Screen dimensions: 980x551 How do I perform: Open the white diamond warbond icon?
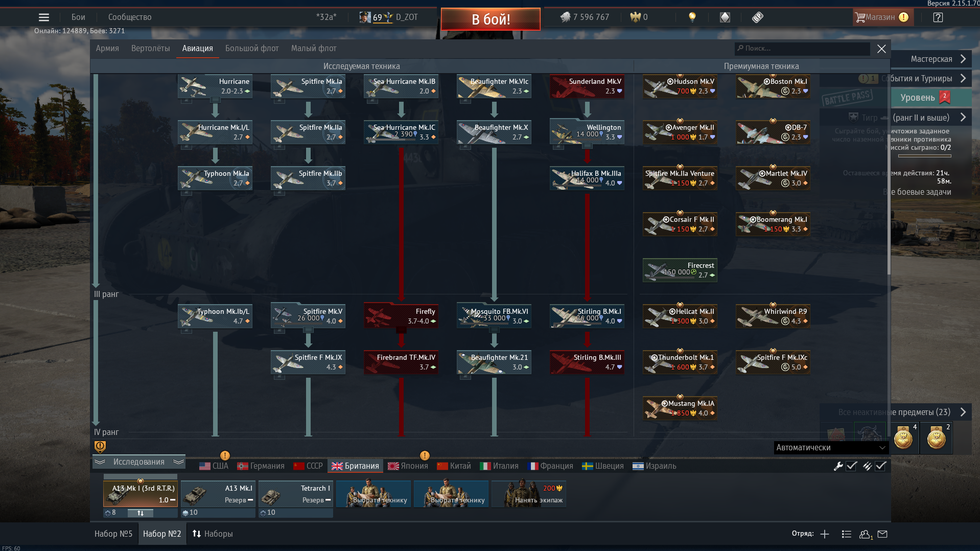click(x=725, y=17)
